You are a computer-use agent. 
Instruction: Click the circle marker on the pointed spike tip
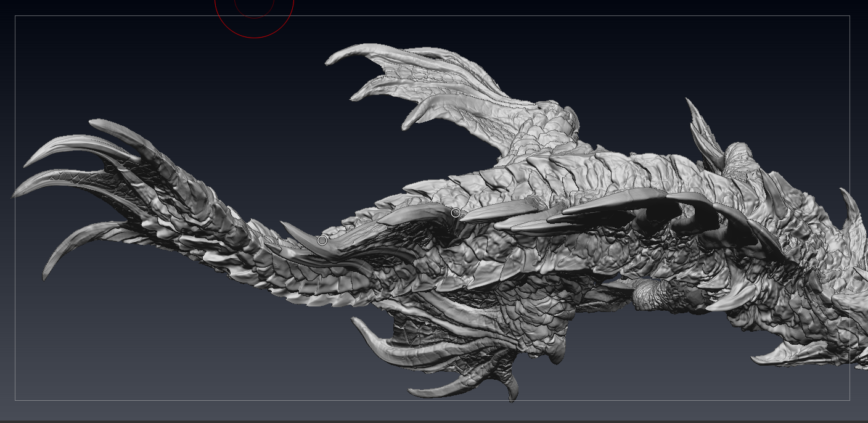click(322, 240)
